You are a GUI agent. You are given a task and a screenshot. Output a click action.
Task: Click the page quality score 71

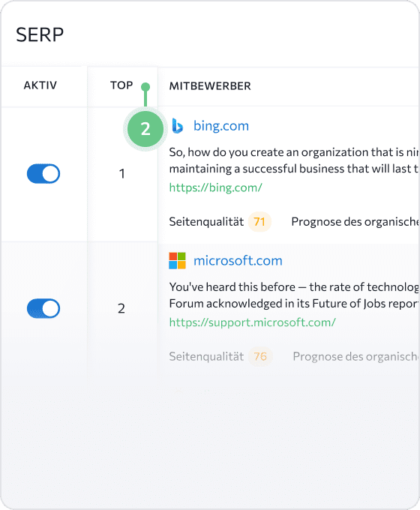point(259,222)
